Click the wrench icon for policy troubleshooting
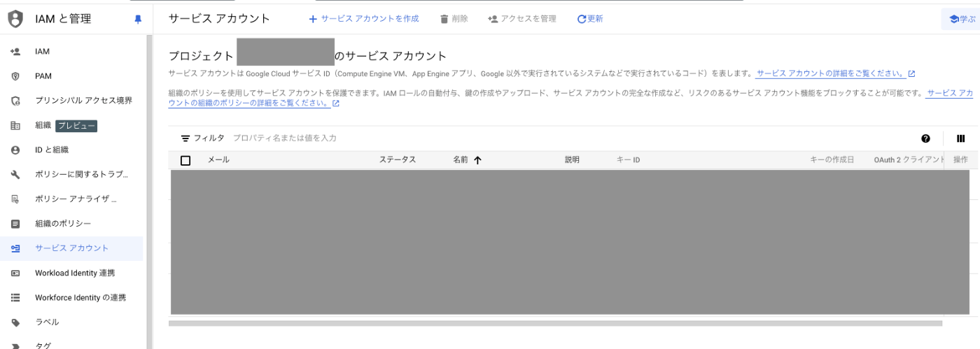Screen dimensions: 980x349 [15, 174]
